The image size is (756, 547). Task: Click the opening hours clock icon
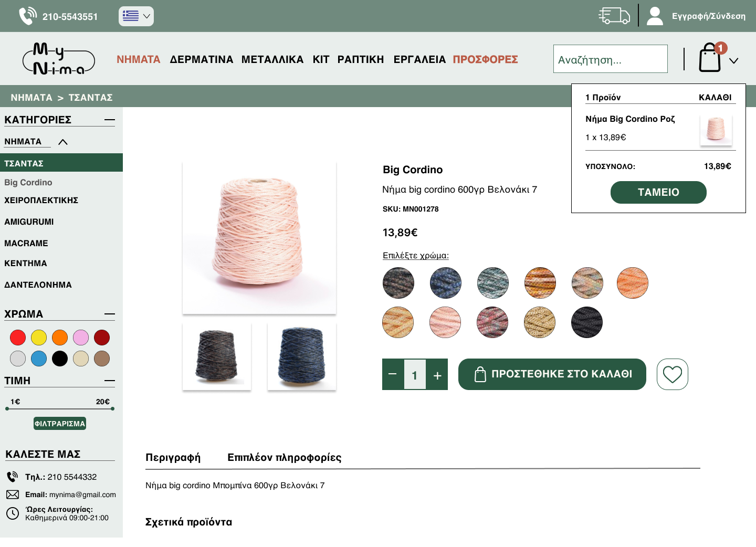click(13, 513)
